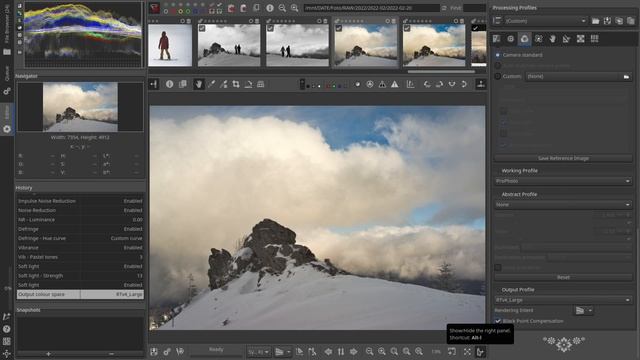Toggle fullscreen mode icon
The image size is (640, 360).
click(x=467, y=351)
